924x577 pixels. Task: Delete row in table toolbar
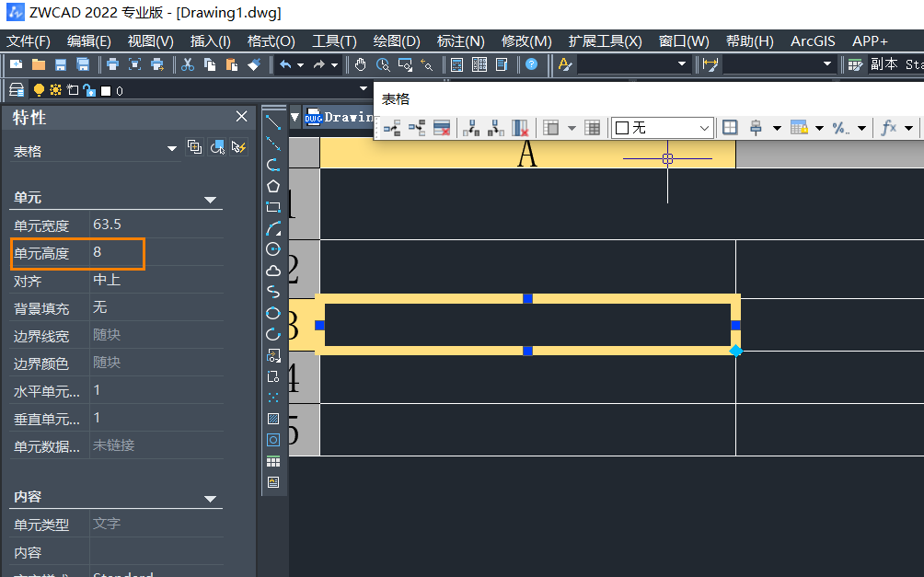click(442, 127)
